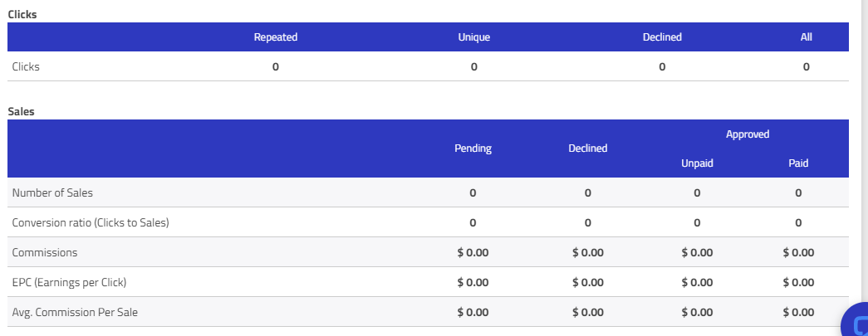Click the Repeated column header in Clicks

276,37
